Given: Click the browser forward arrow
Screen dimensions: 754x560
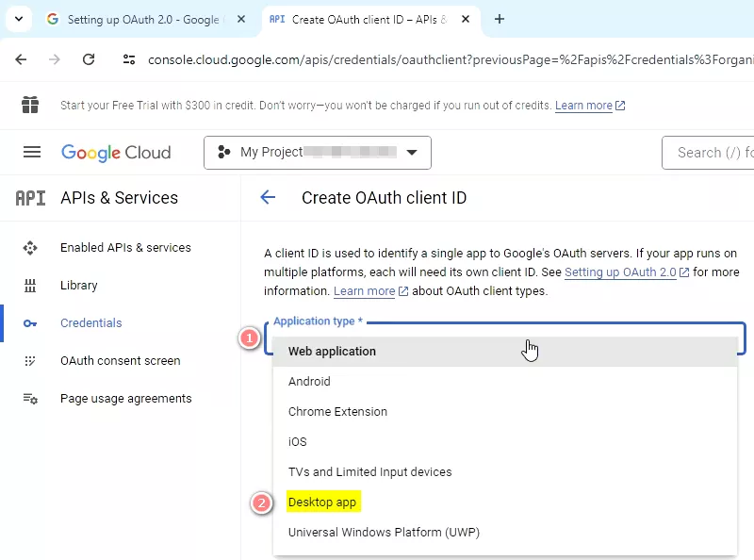Looking at the screenshot, I should pyautogui.click(x=55, y=59).
